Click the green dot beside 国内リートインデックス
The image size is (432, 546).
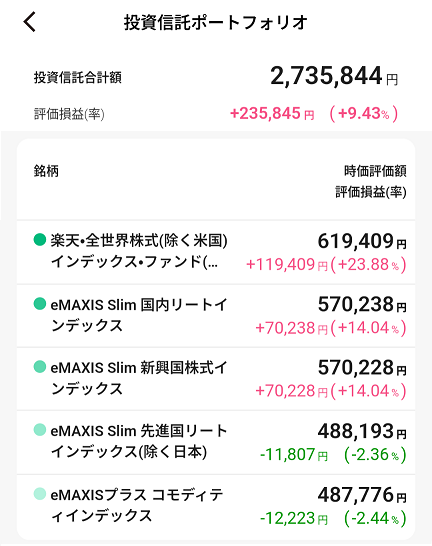pos(40,303)
